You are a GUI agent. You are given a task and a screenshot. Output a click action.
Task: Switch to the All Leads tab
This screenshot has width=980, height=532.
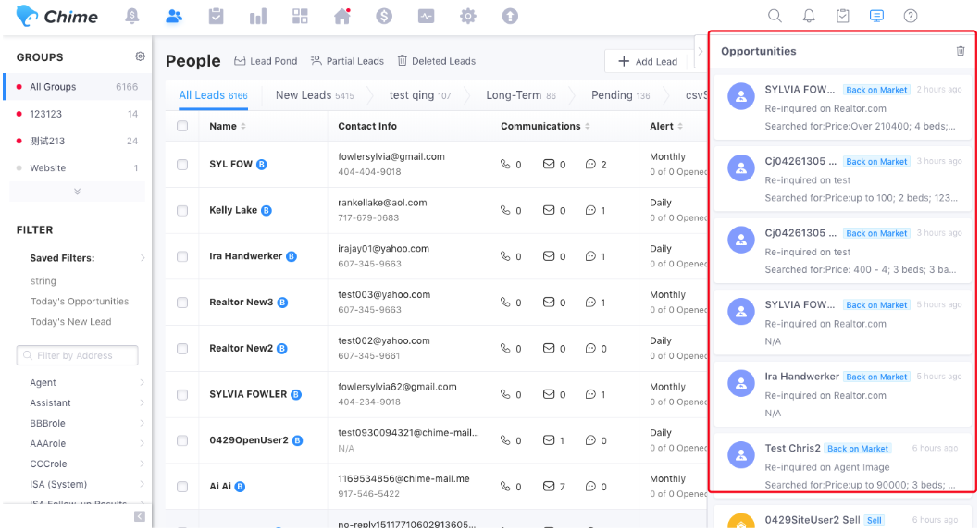[213, 95]
